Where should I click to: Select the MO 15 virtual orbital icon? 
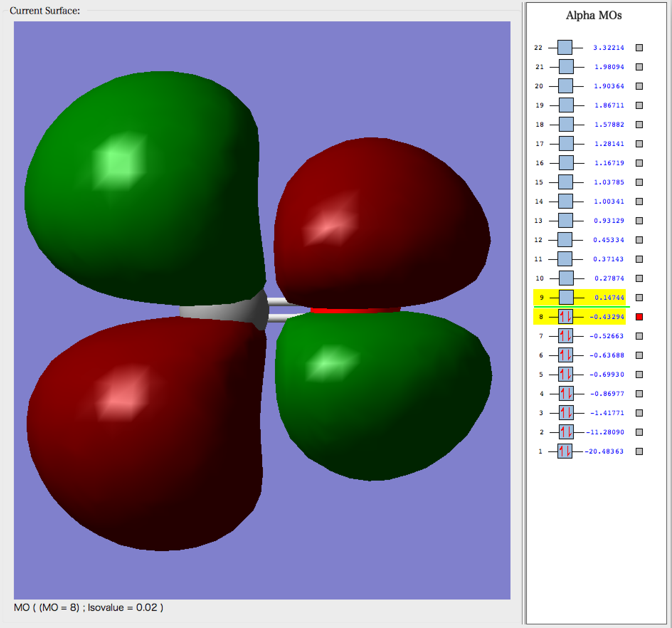[565, 182]
